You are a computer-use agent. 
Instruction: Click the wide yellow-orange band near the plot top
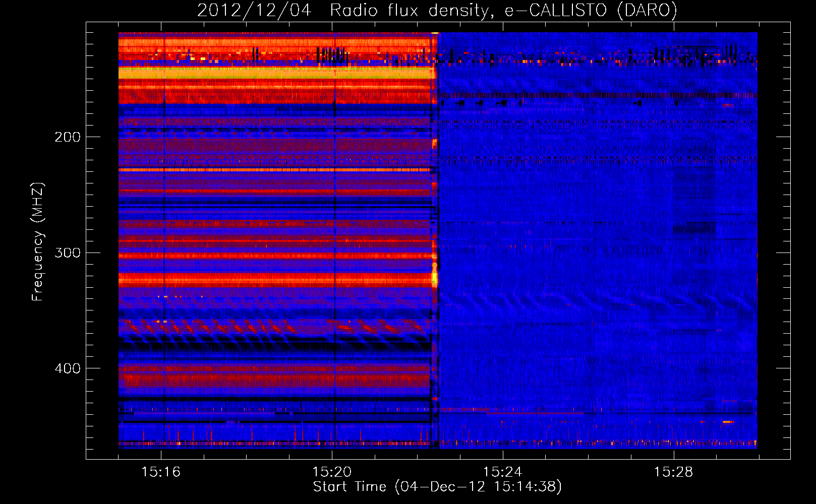pyautogui.click(x=272, y=73)
